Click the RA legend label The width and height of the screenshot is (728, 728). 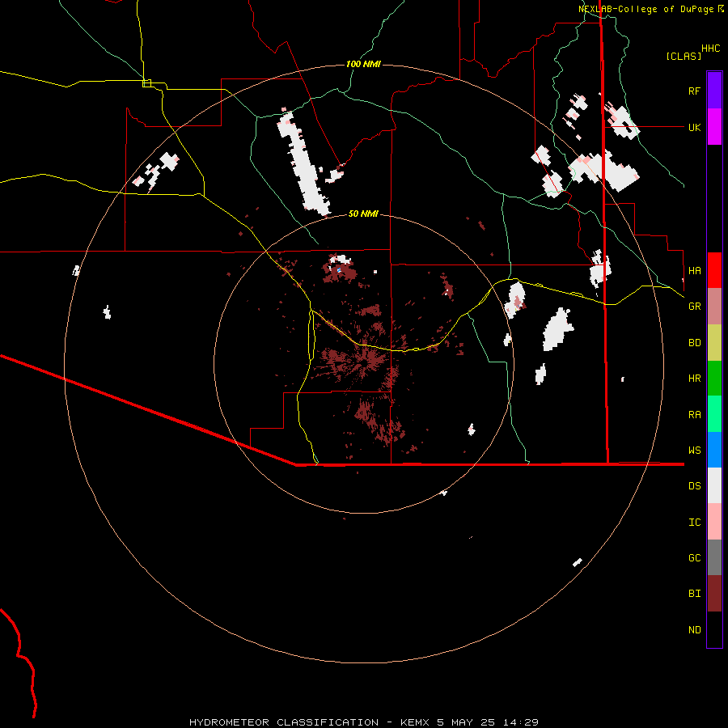pos(694,415)
